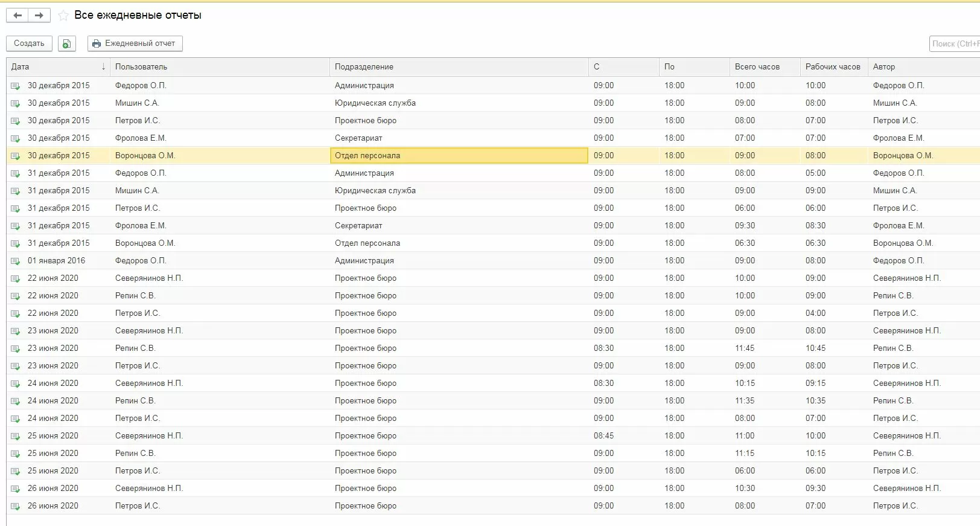Click the document icon of 31 декабря 2015 Фролова Е.М. row
Image resolution: width=980 pixels, height=526 pixels.
(15, 226)
